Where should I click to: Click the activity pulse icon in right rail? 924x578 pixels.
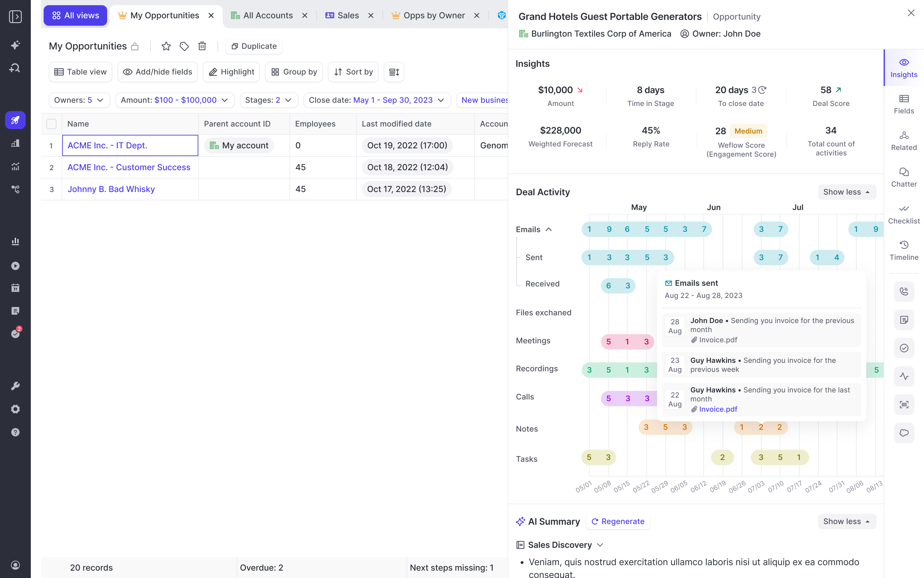coord(904,376)
